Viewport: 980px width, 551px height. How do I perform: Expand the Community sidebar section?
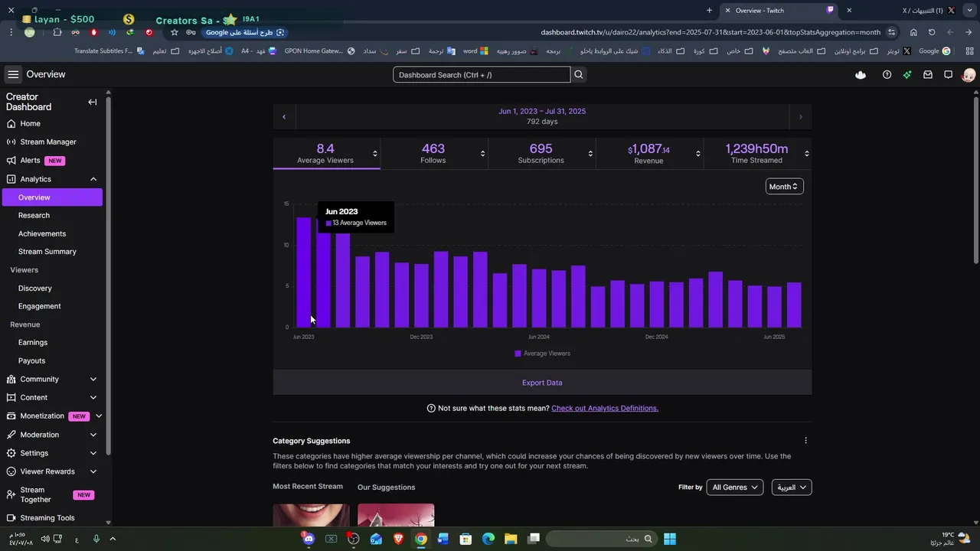tap(93, 379)
